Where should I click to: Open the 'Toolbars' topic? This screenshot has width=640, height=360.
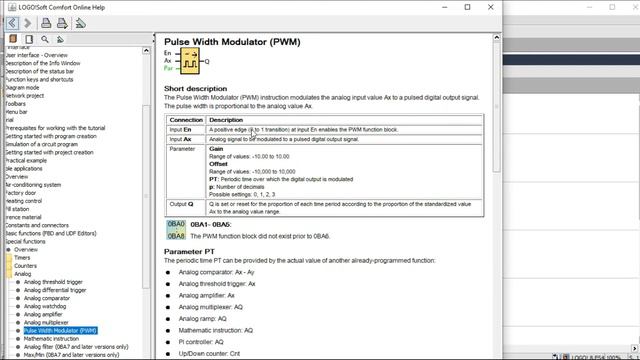coord(16,104)
